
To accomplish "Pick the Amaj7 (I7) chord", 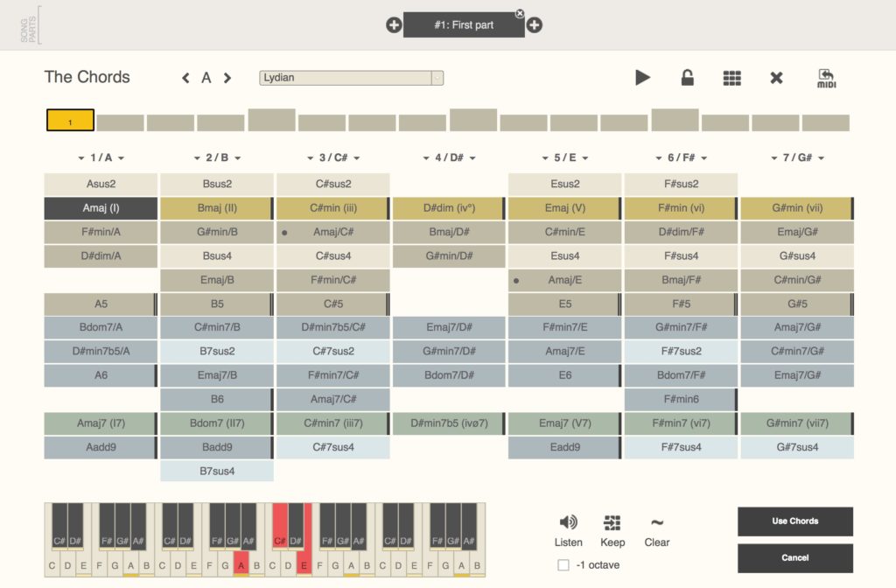I will pos(101,423).
